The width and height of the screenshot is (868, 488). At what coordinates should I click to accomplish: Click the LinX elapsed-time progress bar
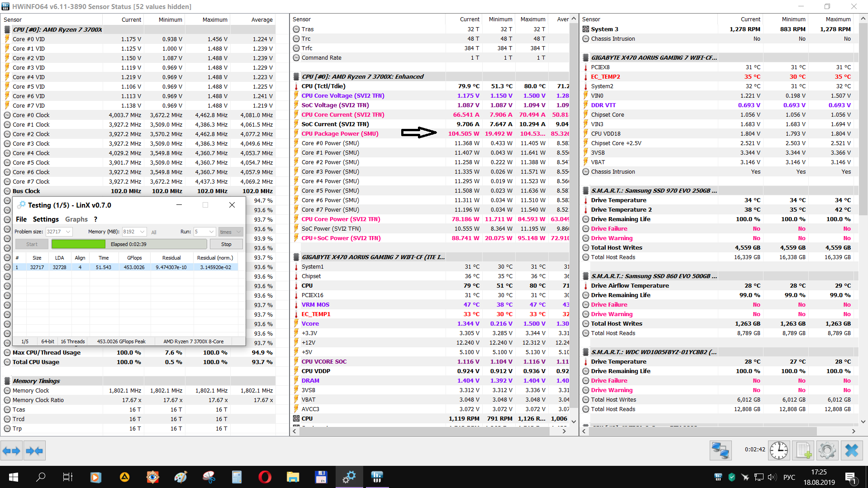(129, 244)
